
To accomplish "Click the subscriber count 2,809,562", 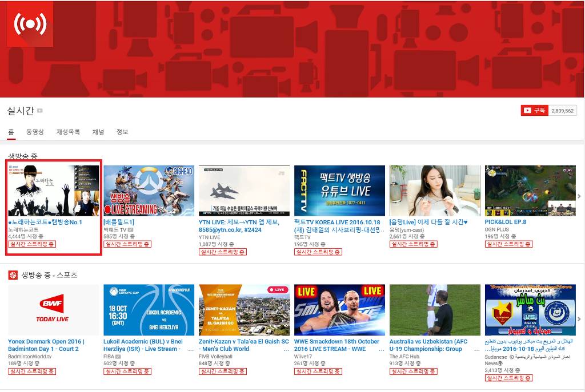I will click(562, 111).
